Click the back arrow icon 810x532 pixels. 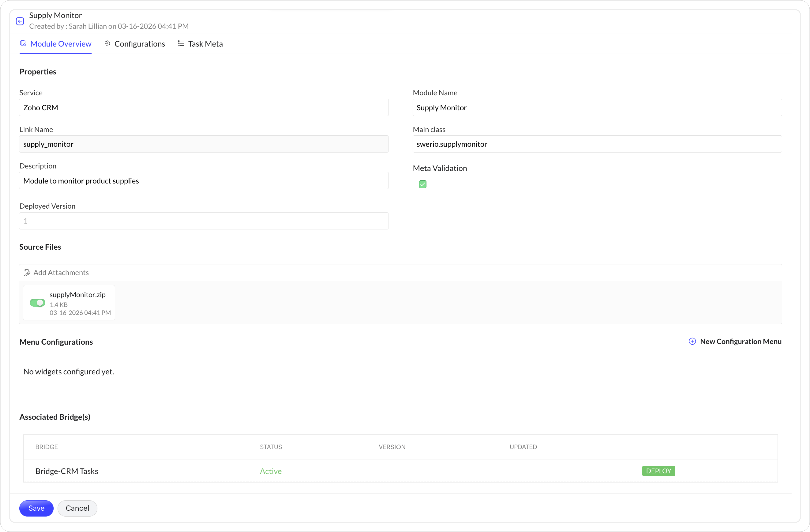(20, 21)
